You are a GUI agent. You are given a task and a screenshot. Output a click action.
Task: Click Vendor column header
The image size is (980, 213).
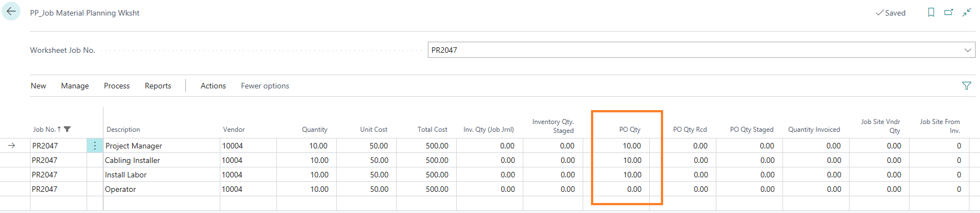(x=234, y=130)
